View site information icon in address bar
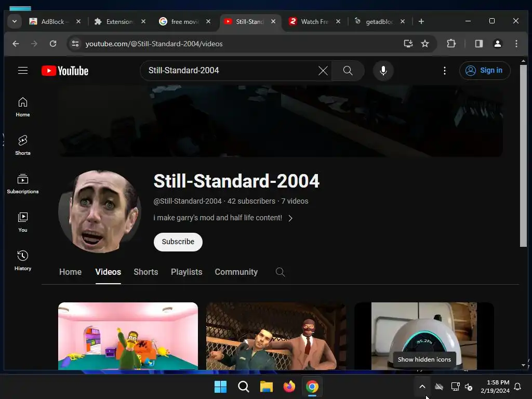Viewport: 532px width, 399px height. tap(75, 44)
